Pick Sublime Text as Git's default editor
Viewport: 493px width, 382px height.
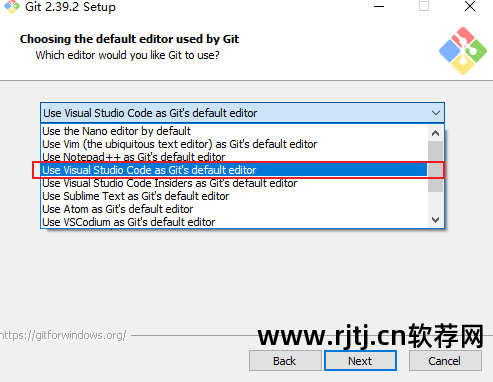click(x=234, y=196)
